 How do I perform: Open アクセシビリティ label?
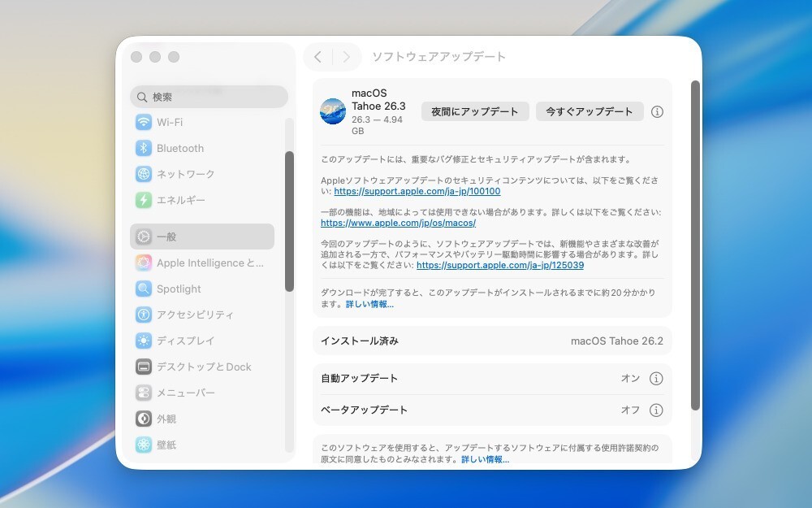195,315
